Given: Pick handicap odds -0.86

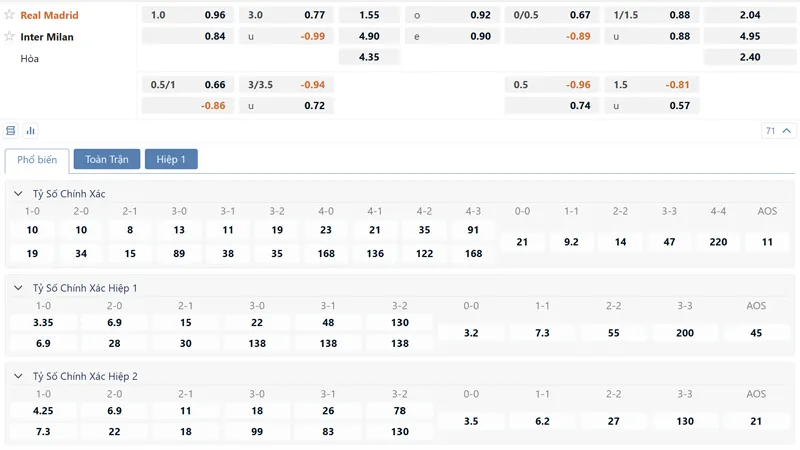Looking at the screenshot, I should coord(188,106).
